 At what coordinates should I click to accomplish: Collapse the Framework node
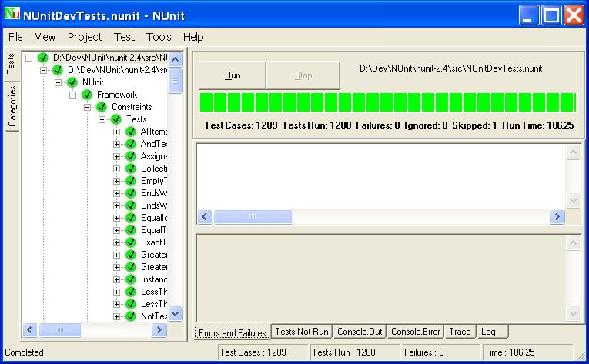tap(72, 95)
